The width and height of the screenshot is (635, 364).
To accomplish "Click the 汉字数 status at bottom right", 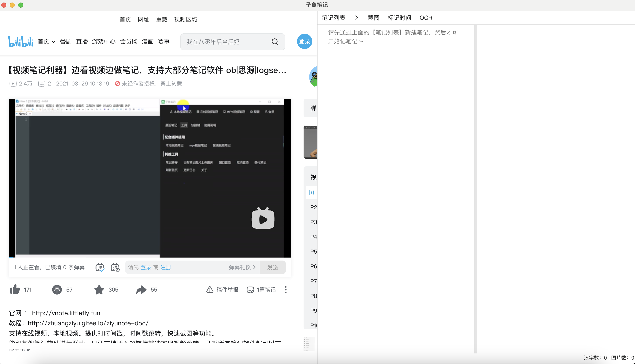I will pos(595,358).
